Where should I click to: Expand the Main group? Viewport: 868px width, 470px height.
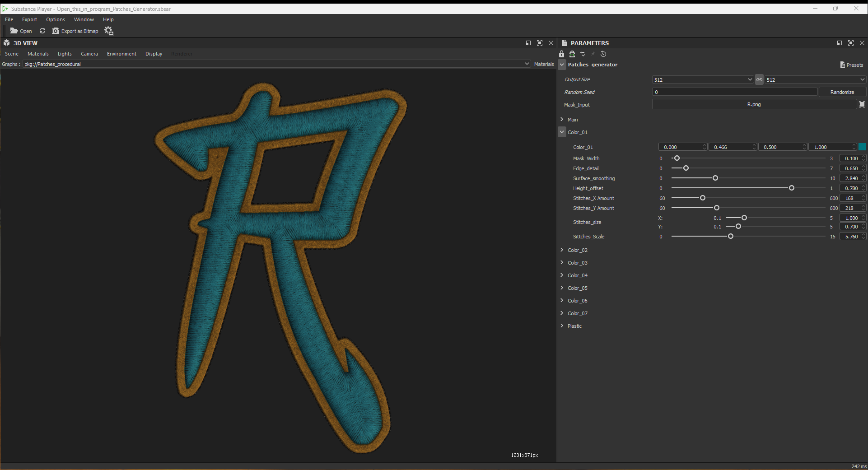click(562, 119)
